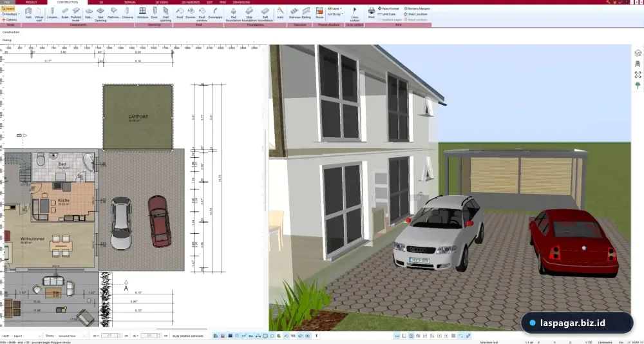The height and width of the screenshot is (344, 644).
Task: Click Sheet position in the Print group
Action: (415, 14)
